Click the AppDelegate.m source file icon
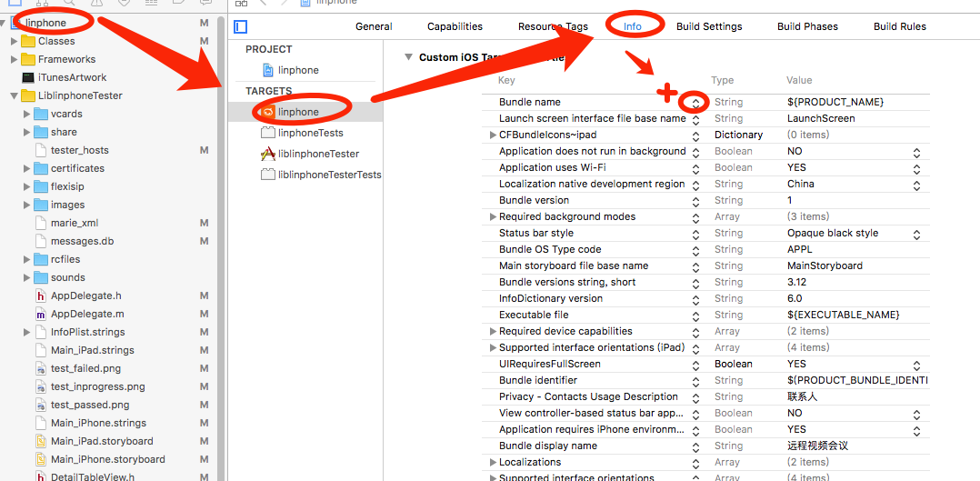The width and height of the screenshot is (980, 481). click(x=41, y=314)
